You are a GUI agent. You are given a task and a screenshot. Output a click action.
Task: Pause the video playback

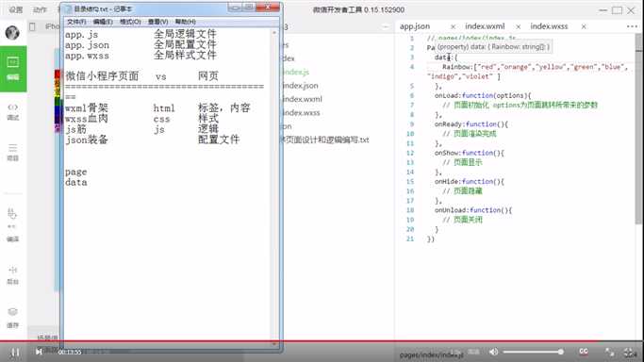(15, 353)
